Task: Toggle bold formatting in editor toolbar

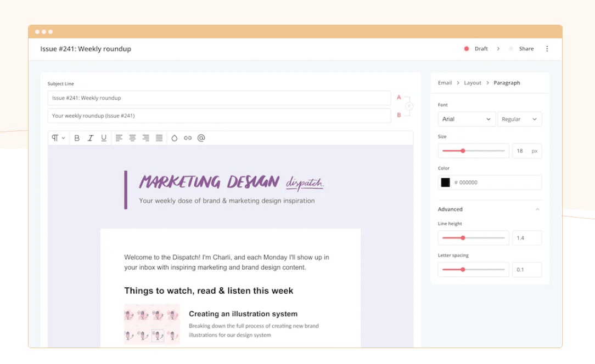Action: pyautogui.click(x=77, y=138)
